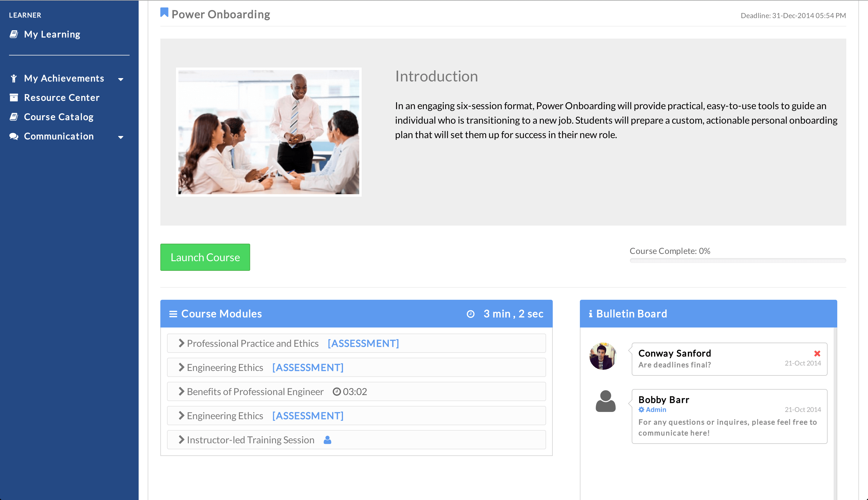Click the Course Modules header title

coord(222,314)
